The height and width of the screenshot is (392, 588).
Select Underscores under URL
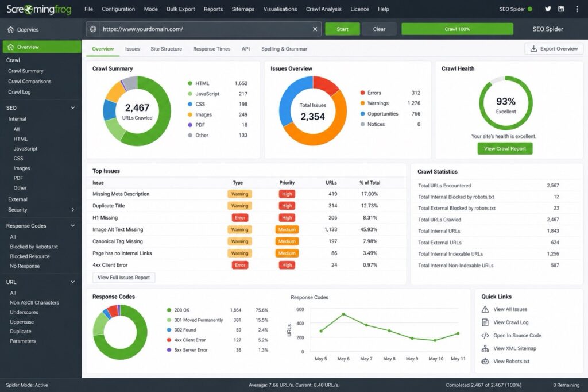point(24,313)
